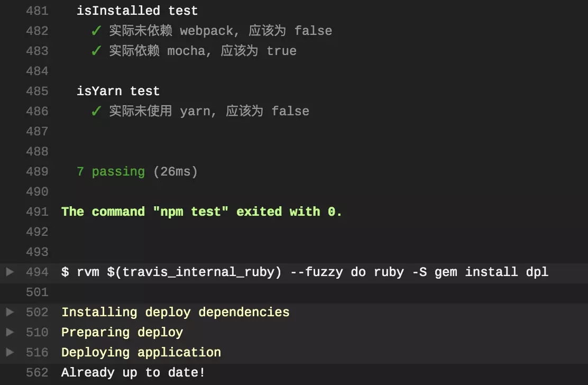Click the rvm gem install dpl command line
Image resolution: width=588 pixels, height=385 pixels.
coord(305,272)
